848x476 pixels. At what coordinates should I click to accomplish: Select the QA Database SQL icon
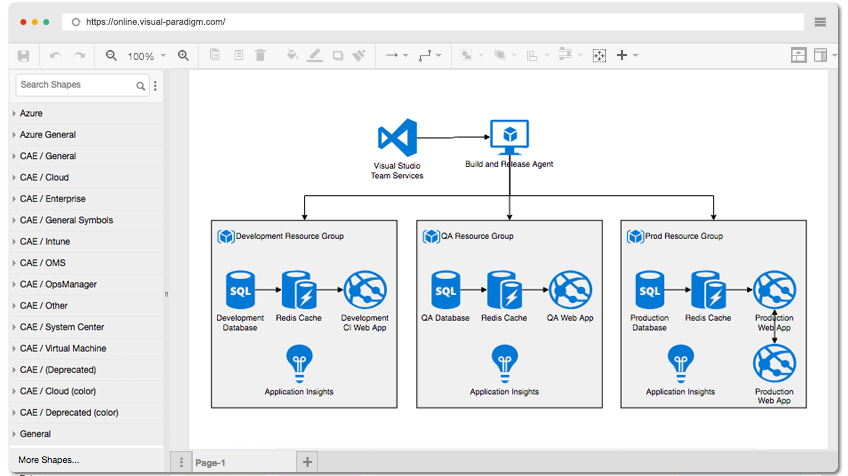pos(446,290)
